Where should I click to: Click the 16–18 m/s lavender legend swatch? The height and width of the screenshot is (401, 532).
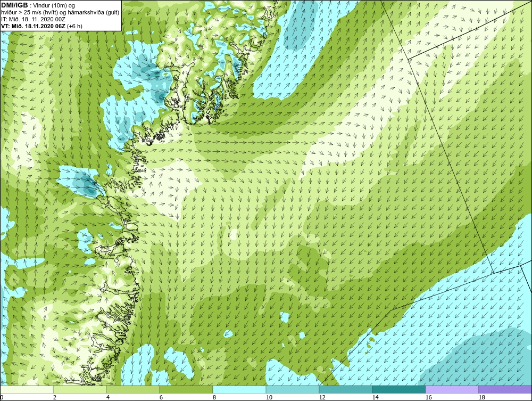[452, 389]
